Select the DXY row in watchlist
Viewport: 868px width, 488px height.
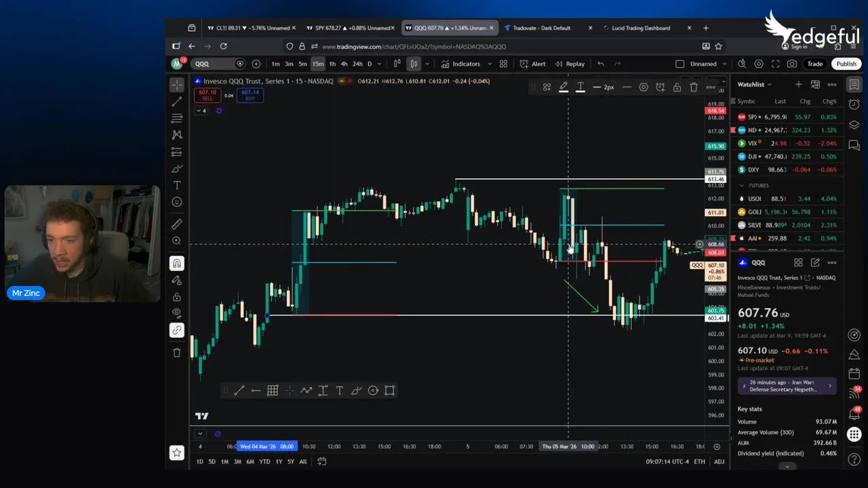pyautogui.click(x=788, y=169)
